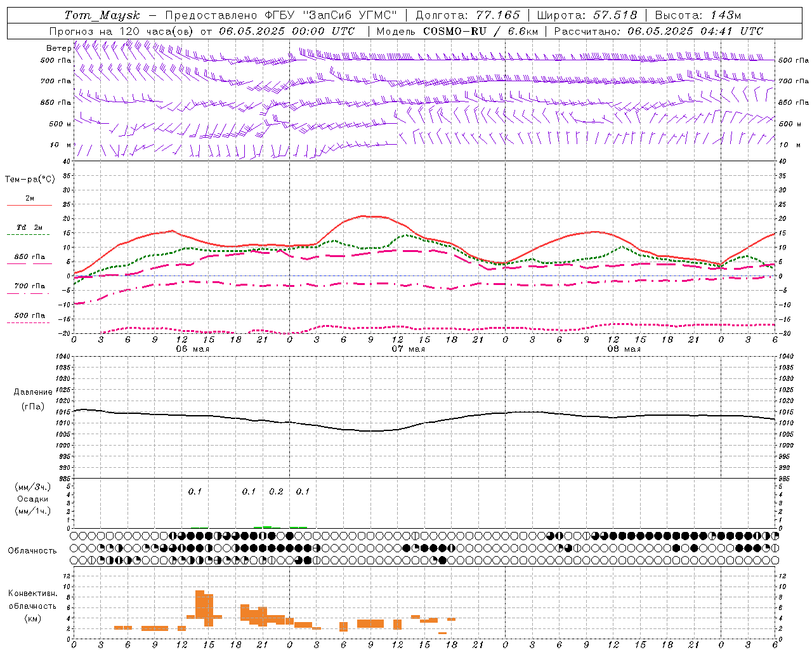Select the Осадки precipitation label

click(x=33, y=499)
